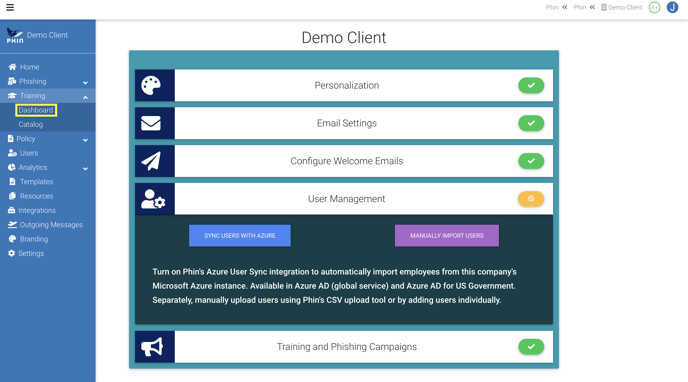
Task: Click Manually Import Users button
Action: (447, 236)
